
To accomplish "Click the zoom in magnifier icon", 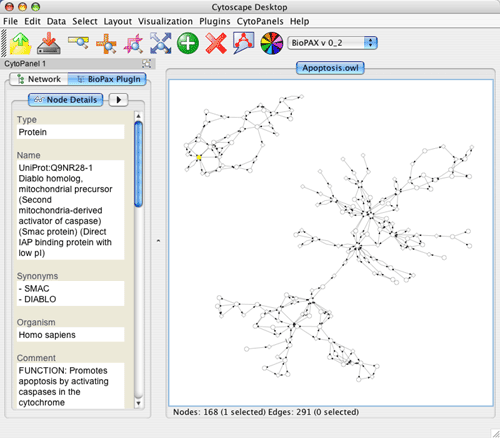I will (x=106, y=43).
